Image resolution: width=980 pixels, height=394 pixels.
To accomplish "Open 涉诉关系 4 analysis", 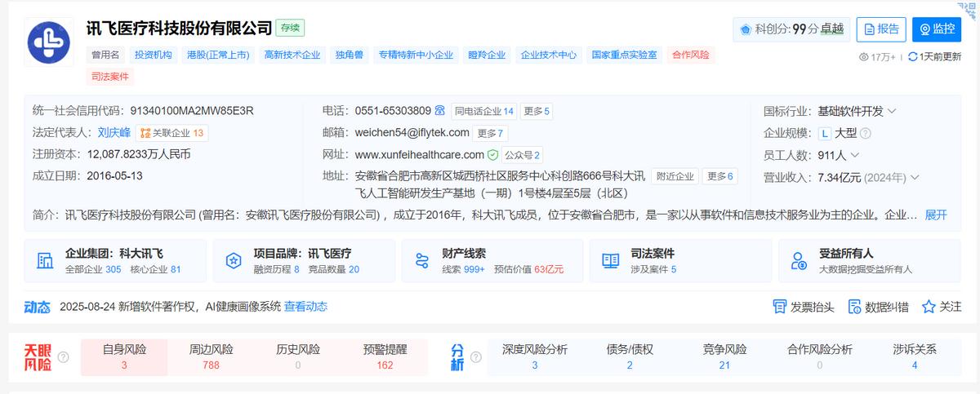I will coord(915,357).
